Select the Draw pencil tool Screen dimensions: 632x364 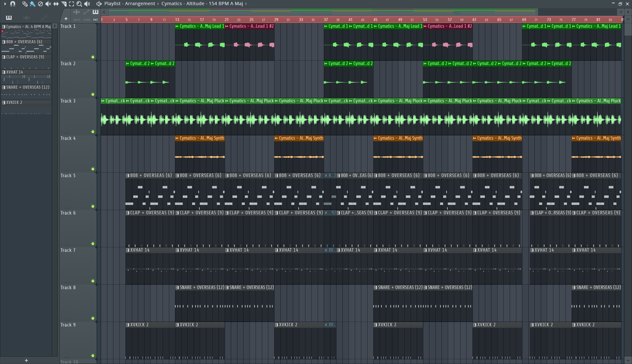[x=25, y=4]
